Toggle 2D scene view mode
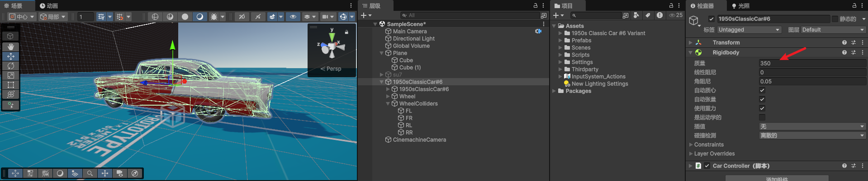Viewport: 868px width, 181px height. tap(242, 17)
